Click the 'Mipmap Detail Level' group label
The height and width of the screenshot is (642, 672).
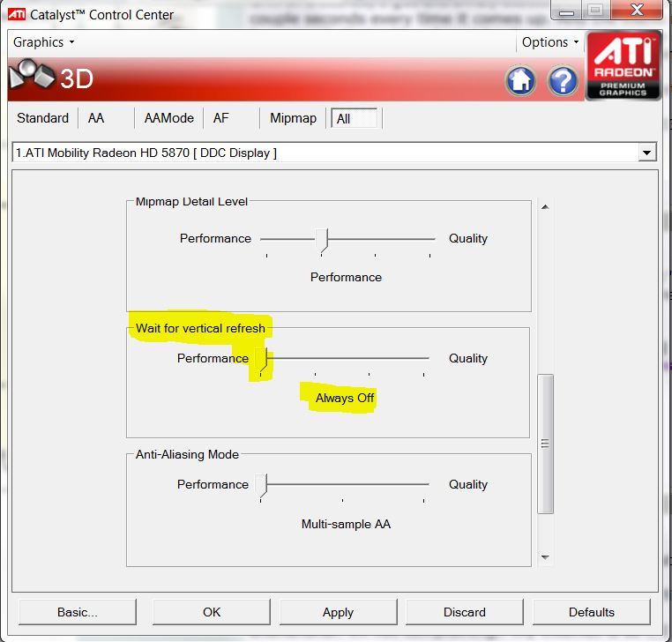(x=191, y=201)
